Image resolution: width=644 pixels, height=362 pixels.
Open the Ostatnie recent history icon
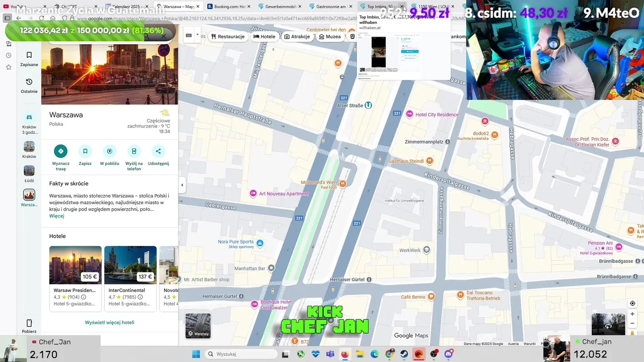tap(29, 82)
